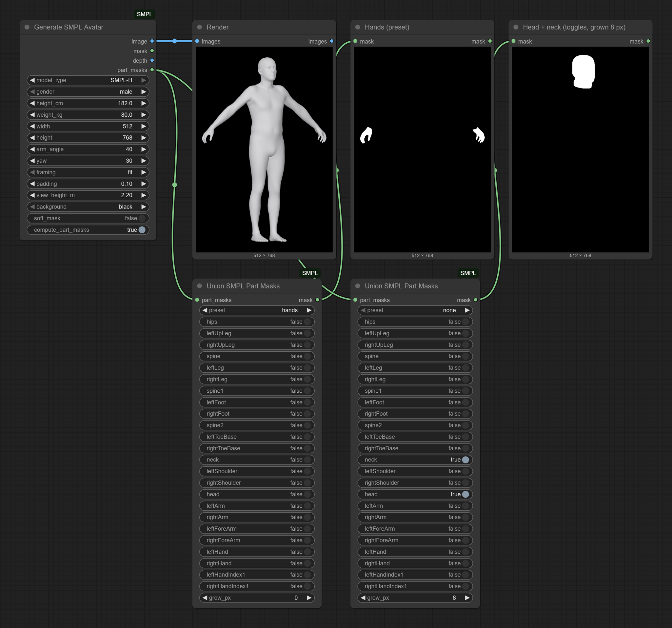Image resolution: width=672 pixels, height=628 pixels.
Task: Open the preset none selector
Action: pos(415,310)
